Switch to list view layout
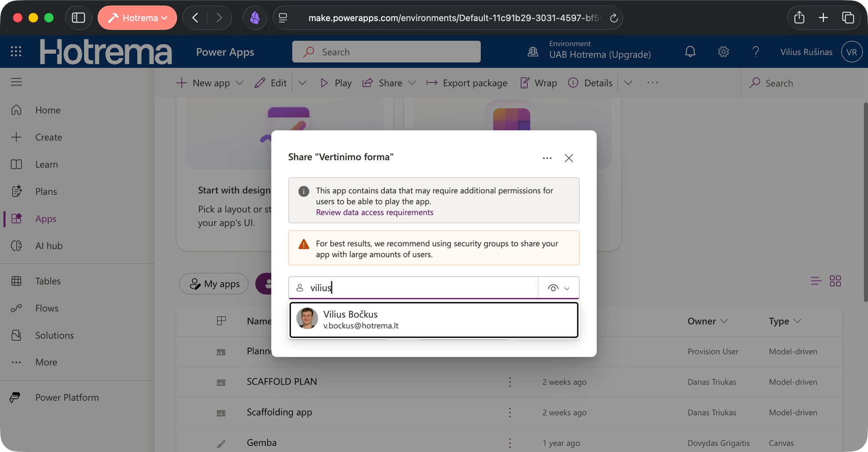Image resolution: width=868 pixels, height=452 pixels. tap(816, 281)
